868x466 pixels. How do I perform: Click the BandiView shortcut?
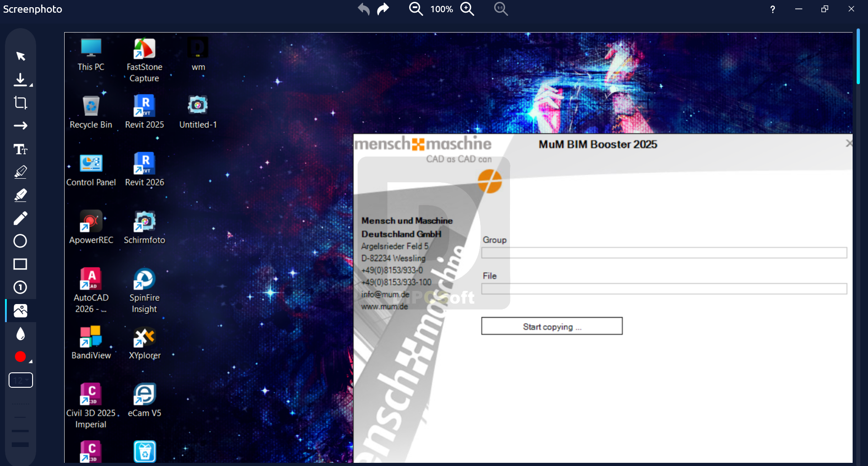pyautogui.click(x=91, y=343)
